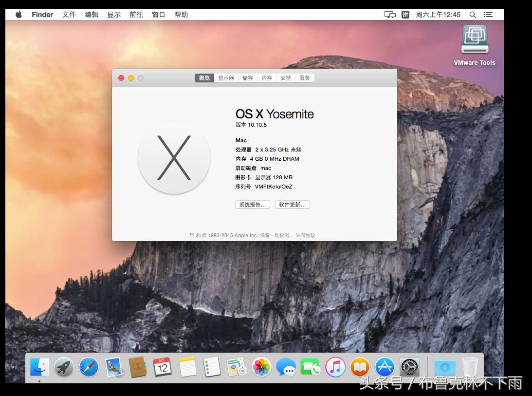Open Messages from the Dock
Image resolution: width=532 pixels, height=396 pixels.
coord(286,367)
